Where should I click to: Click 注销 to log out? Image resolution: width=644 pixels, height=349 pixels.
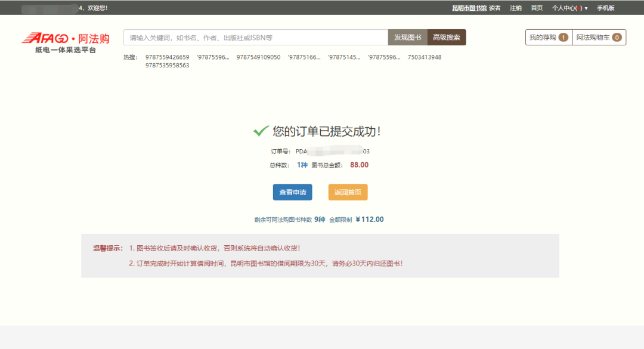click(516, 8)
